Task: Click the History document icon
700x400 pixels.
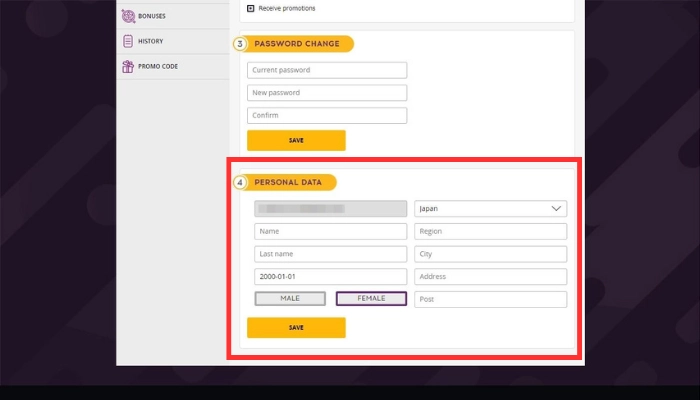Action: pos(128,41)
